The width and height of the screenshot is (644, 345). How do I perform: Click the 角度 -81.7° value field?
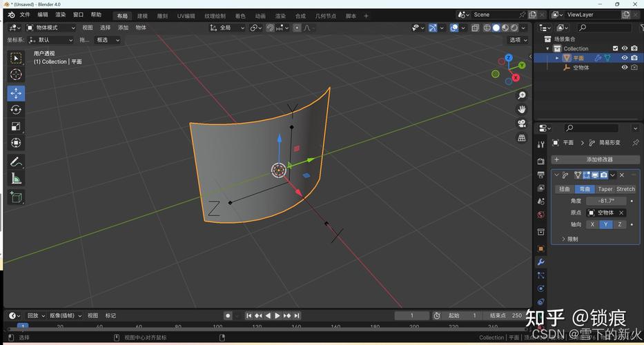tap(606, 201)
